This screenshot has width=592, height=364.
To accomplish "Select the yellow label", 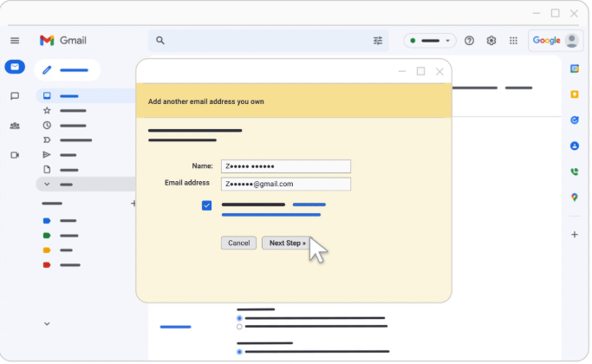I will (x=47, y=250).
